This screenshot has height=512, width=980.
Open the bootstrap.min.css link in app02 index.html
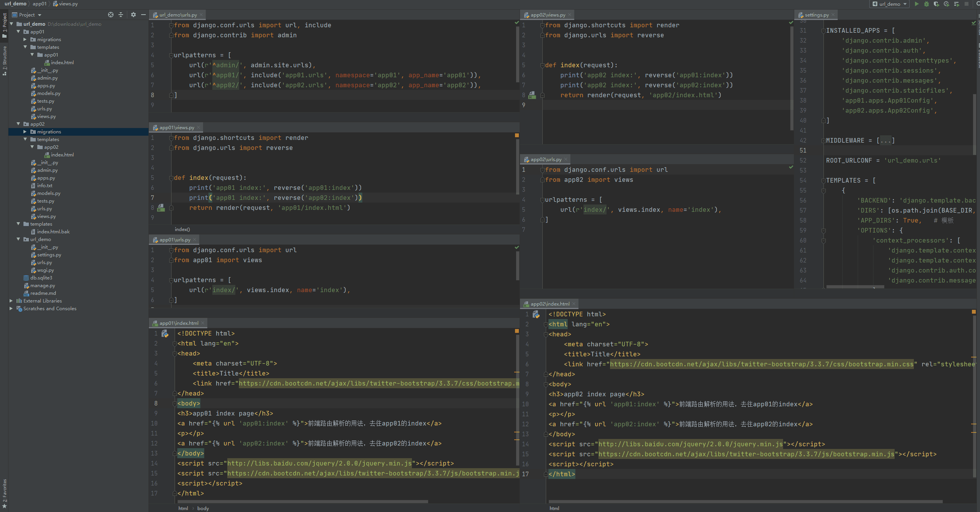tap(762, 364)
